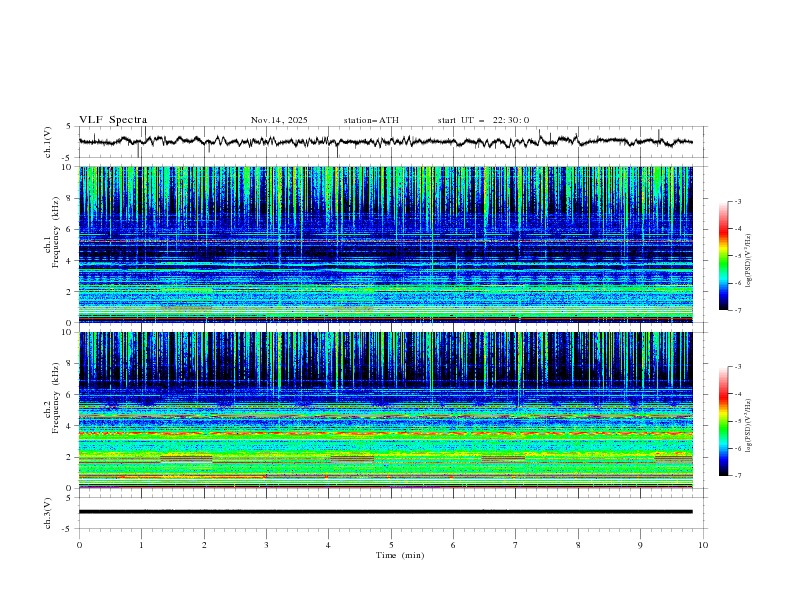Image resolution: width=792 pixels, height=612 pixels.
Task: Click the station=ATH label
Action: tap(370, 120)
